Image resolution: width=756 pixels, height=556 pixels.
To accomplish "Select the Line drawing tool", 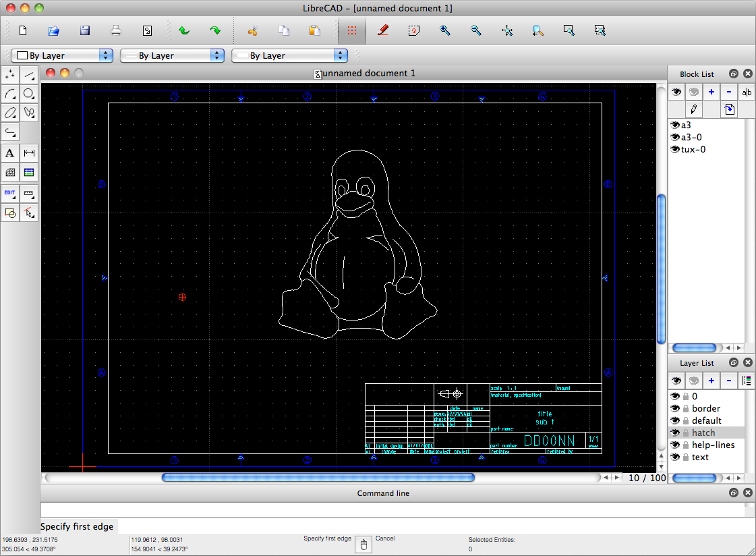I will point(29,75).
